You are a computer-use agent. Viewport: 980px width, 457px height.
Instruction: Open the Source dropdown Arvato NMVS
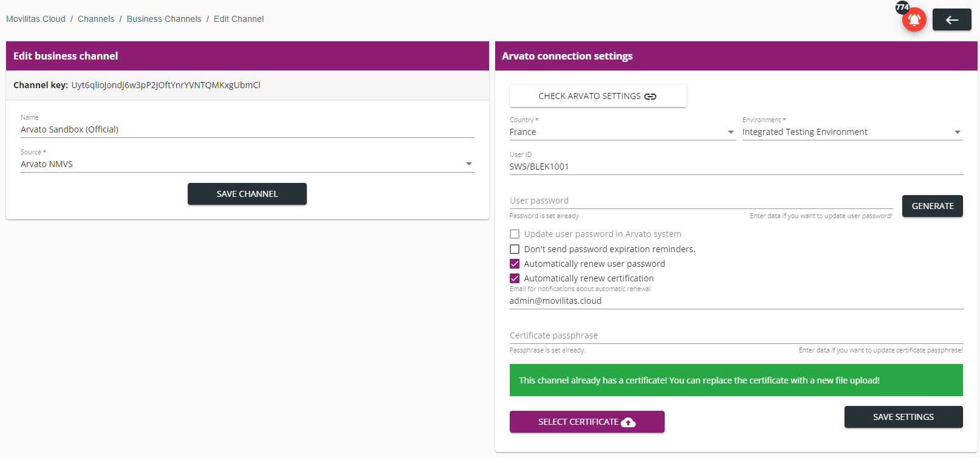click(247, 164)
